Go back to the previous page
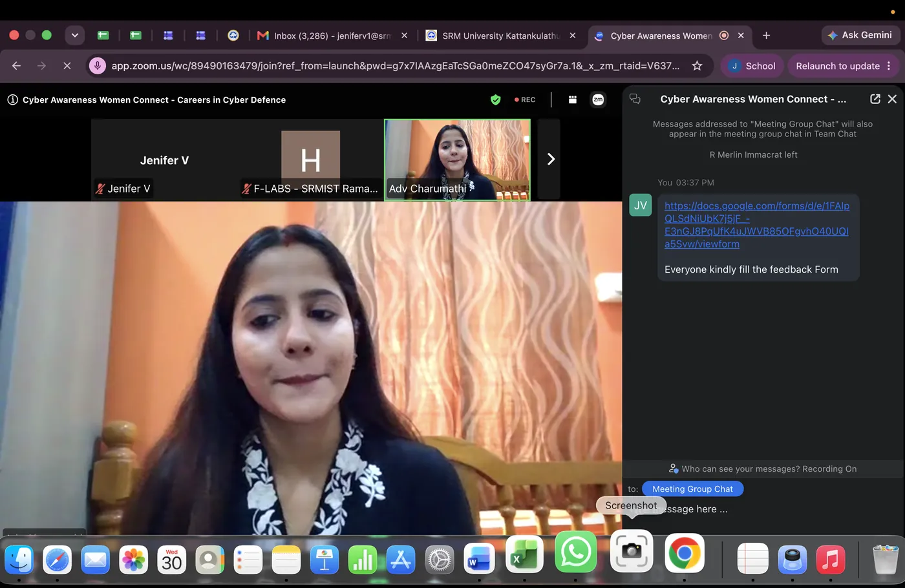905x588 pixels. click(x=17, y=66)
